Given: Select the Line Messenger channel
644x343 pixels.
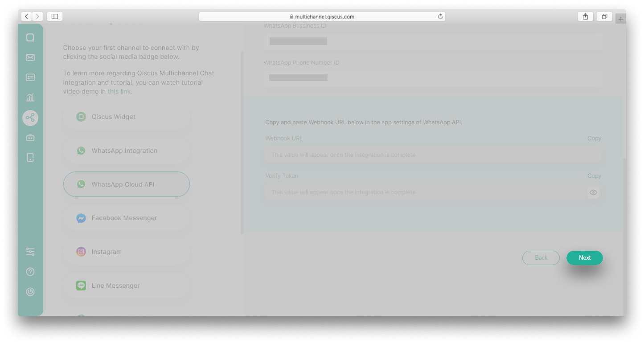Looking at the screenshot, I should pos(127,286).
